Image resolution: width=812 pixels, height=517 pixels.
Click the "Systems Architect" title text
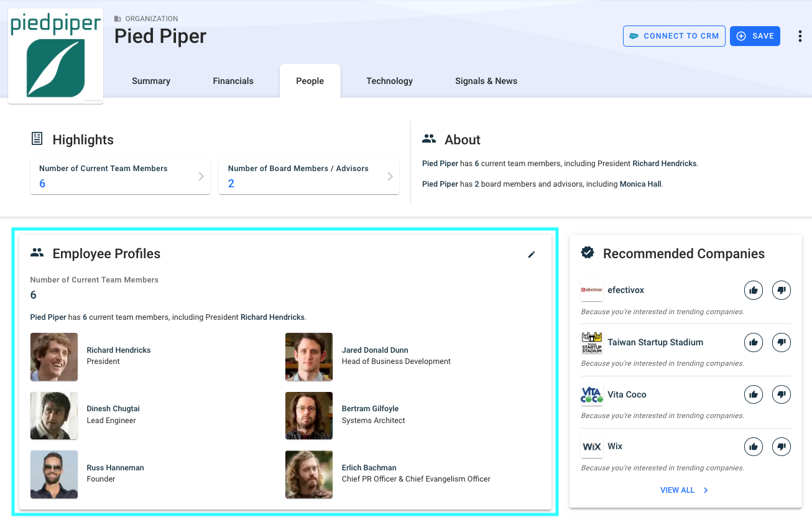(374, 421)
